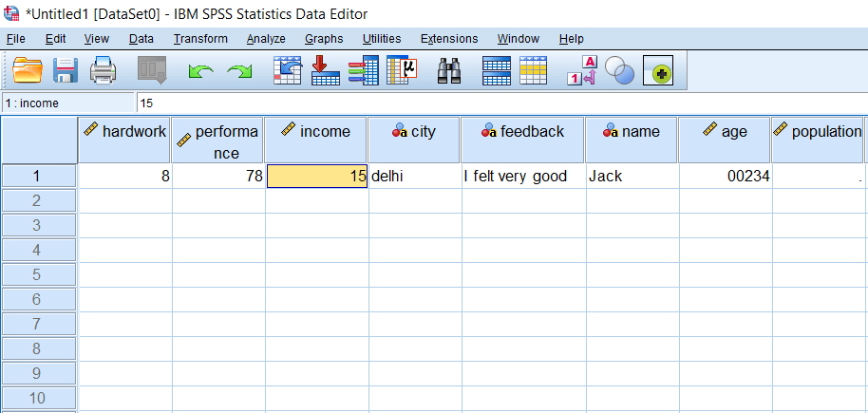
Task: Select row 9 header
Action: click(39, 373)
